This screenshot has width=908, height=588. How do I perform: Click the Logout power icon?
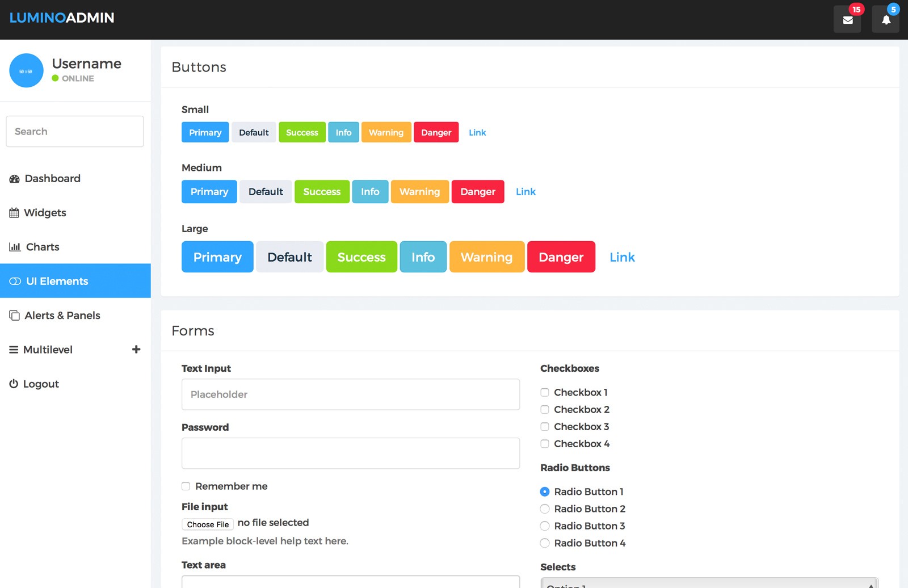point(14,384)
